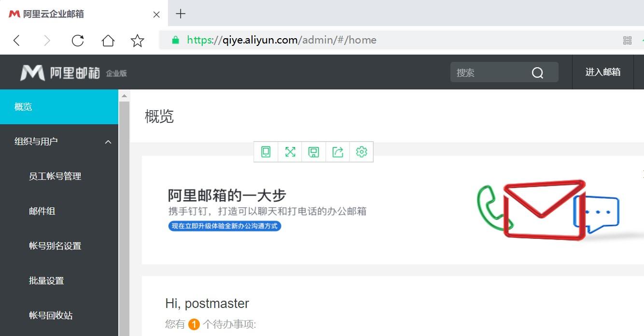Click the settings gear in floating toolbar
The width and height of the screenshot is (644, 336).
(362, 152)
